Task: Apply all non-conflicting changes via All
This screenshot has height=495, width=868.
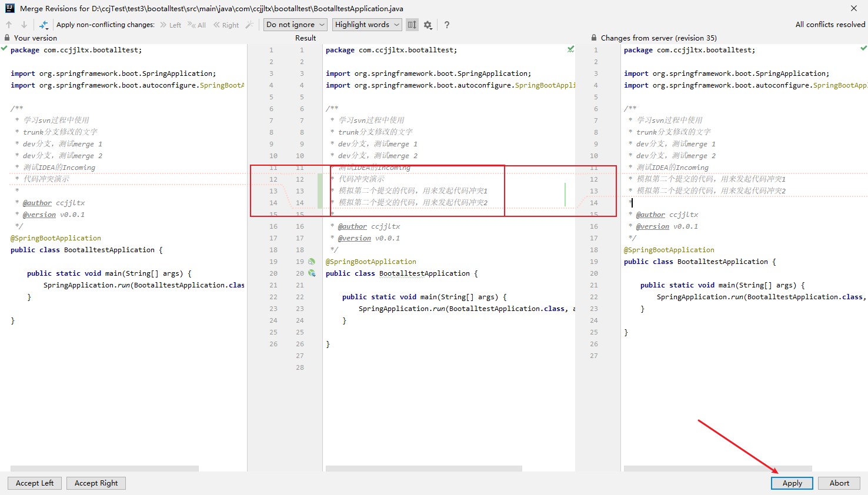Action: tap(197, 25)
